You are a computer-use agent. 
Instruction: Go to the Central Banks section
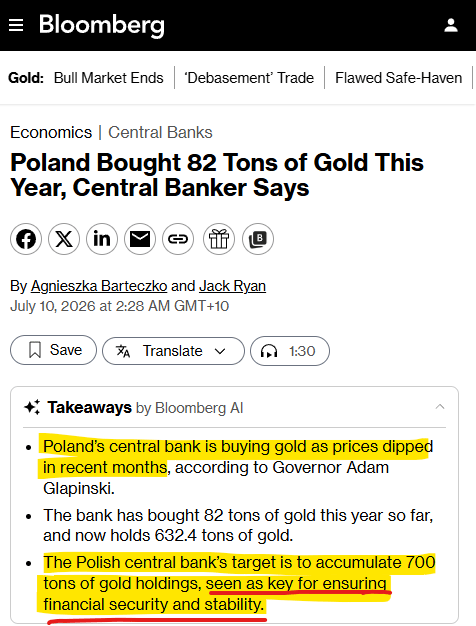coord(160,133)
